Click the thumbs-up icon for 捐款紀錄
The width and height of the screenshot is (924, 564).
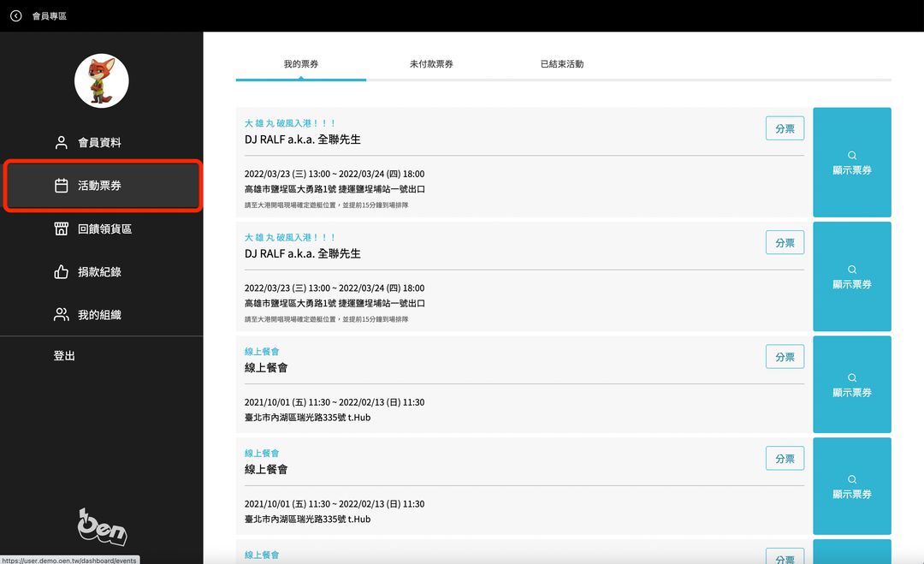[x=61, y=272]
